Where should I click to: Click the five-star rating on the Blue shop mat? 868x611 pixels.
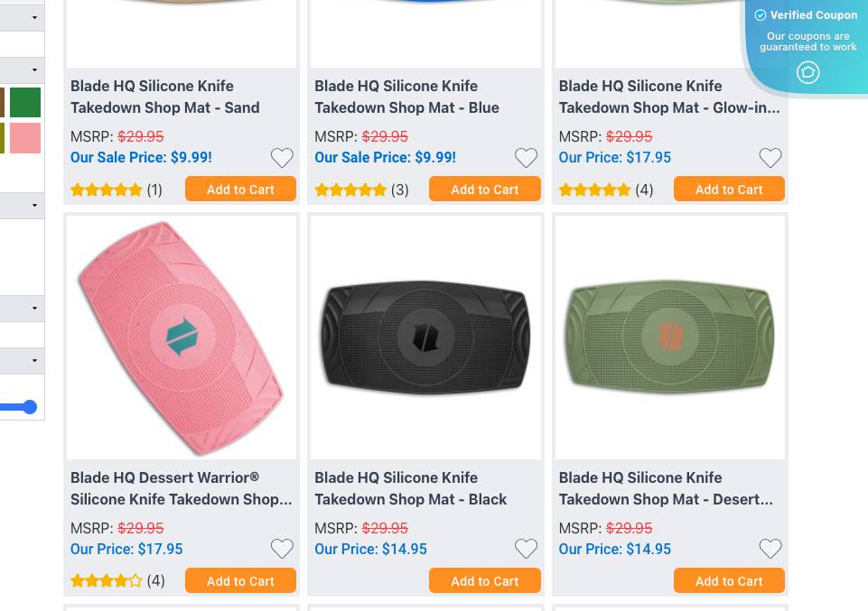click(x=350, y=190)
